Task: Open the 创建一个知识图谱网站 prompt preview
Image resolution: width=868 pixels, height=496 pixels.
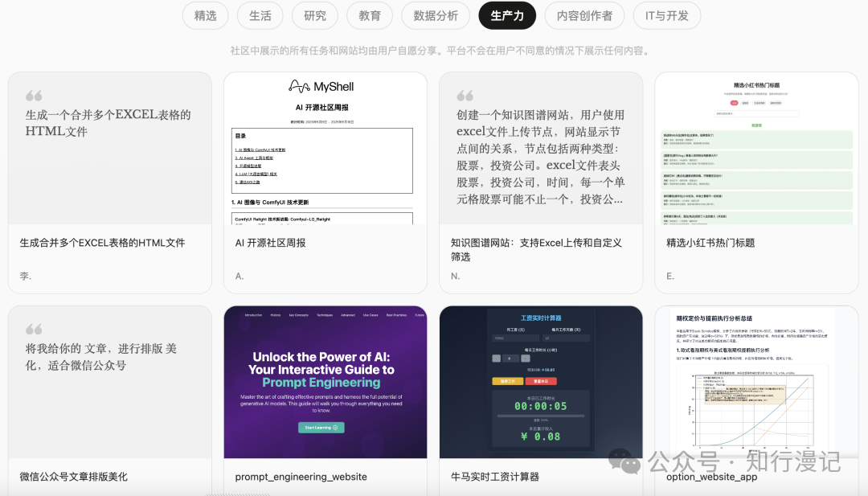Action: (541, 149)
